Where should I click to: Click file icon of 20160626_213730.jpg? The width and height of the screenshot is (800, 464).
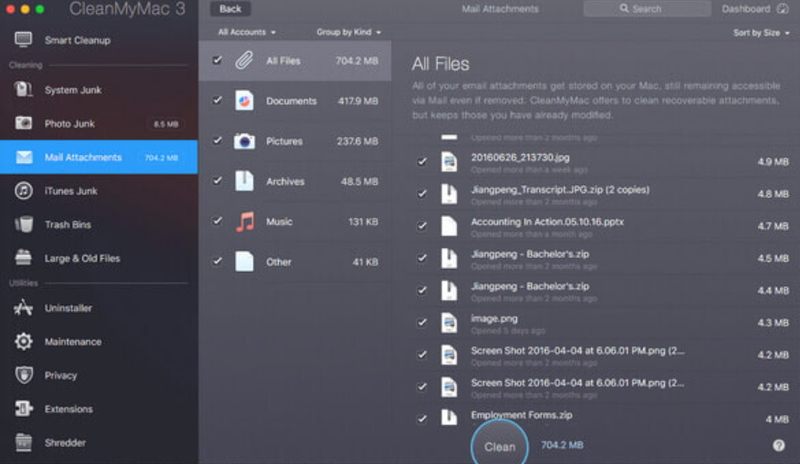[449, 162]
